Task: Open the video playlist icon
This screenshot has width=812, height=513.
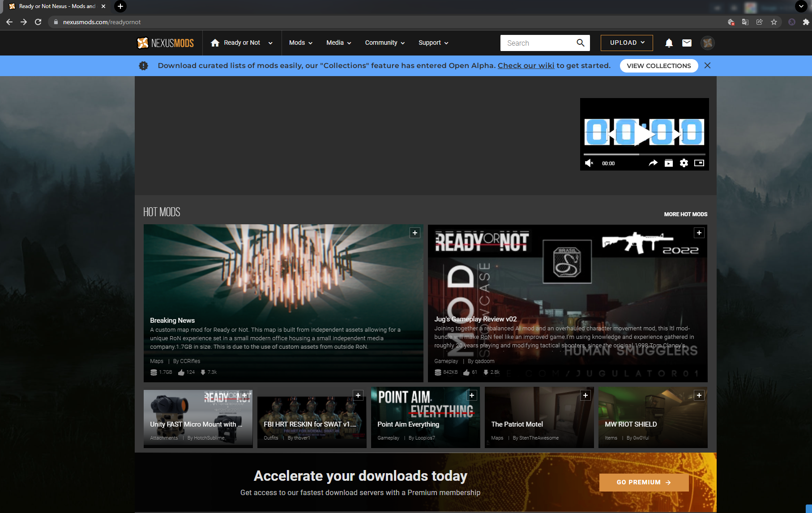Action: [x=668, y=163]
